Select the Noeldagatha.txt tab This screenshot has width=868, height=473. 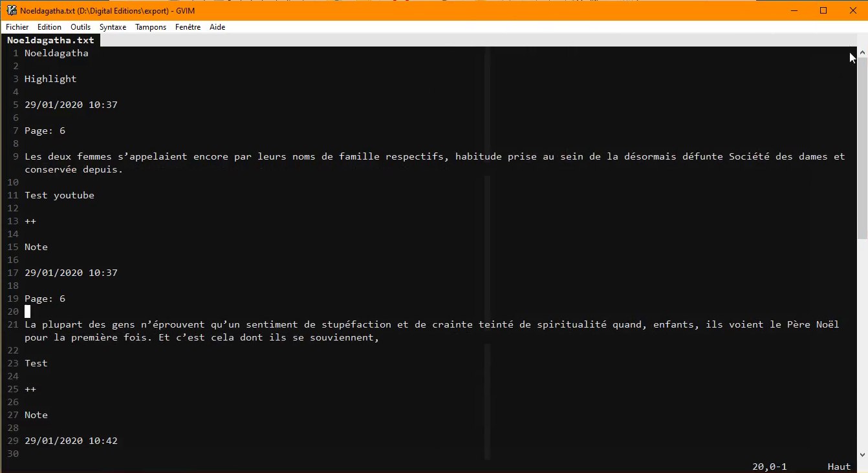tap(50, 40)
